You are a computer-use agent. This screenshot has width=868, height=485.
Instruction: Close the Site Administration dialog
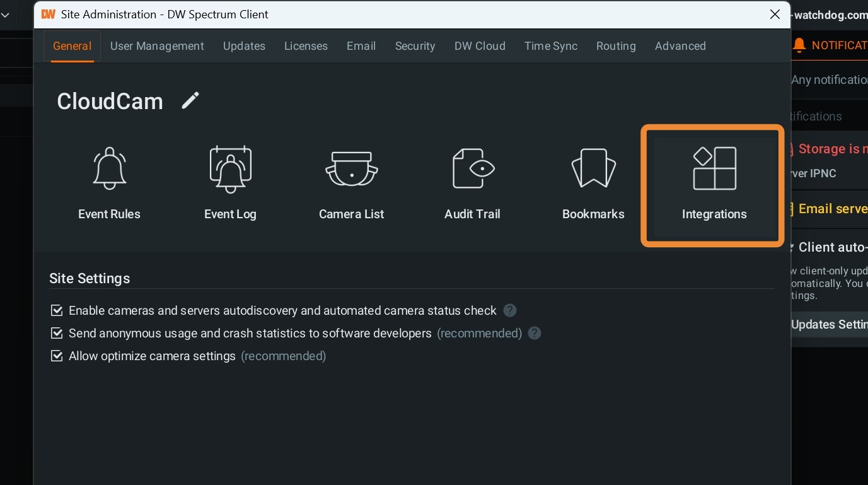point(775,15)
